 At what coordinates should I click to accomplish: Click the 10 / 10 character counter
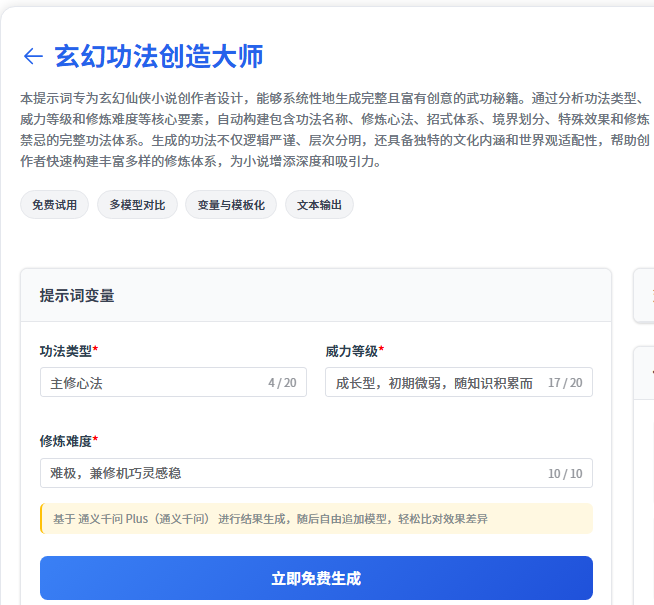[565, 473]
